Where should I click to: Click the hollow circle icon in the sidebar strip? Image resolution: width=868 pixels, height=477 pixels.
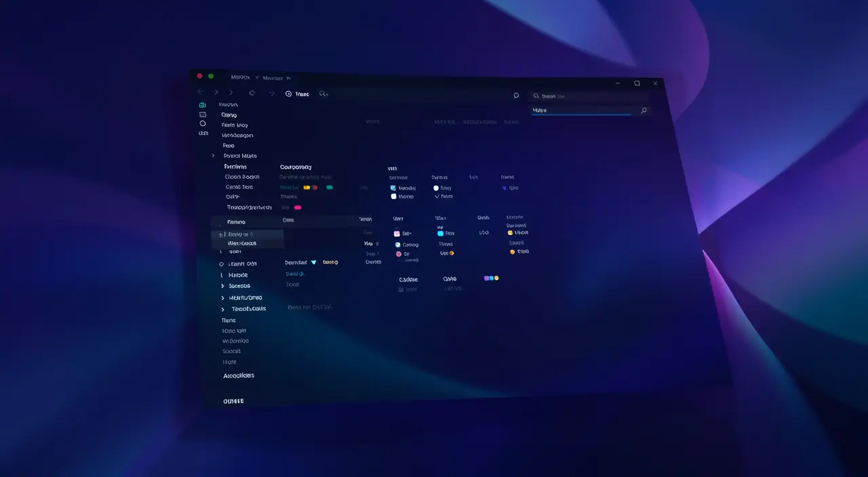coord(202,123)
